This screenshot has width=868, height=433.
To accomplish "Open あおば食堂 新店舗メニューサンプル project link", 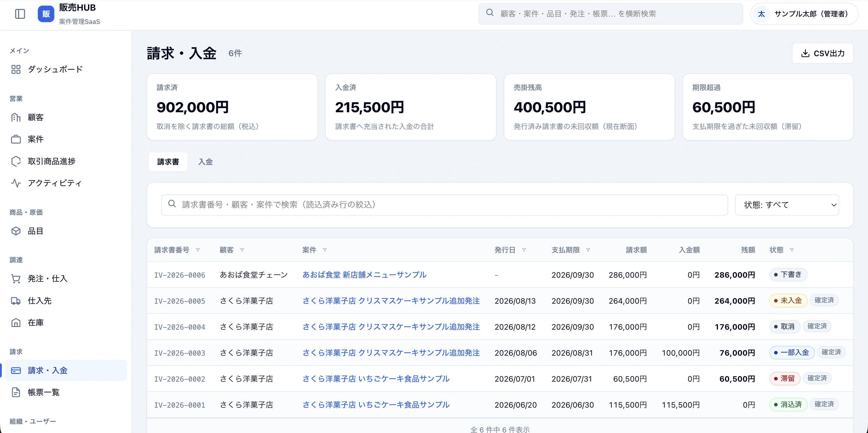I will [364, 275].
